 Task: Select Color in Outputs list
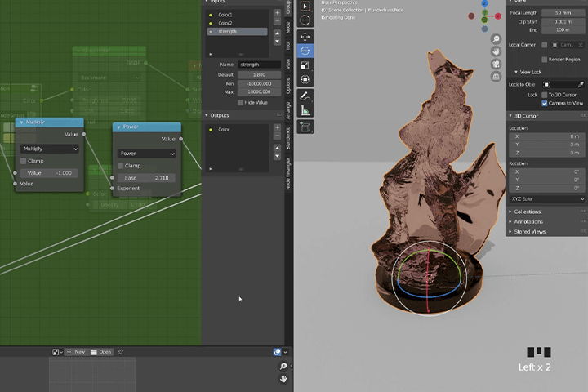238,129
